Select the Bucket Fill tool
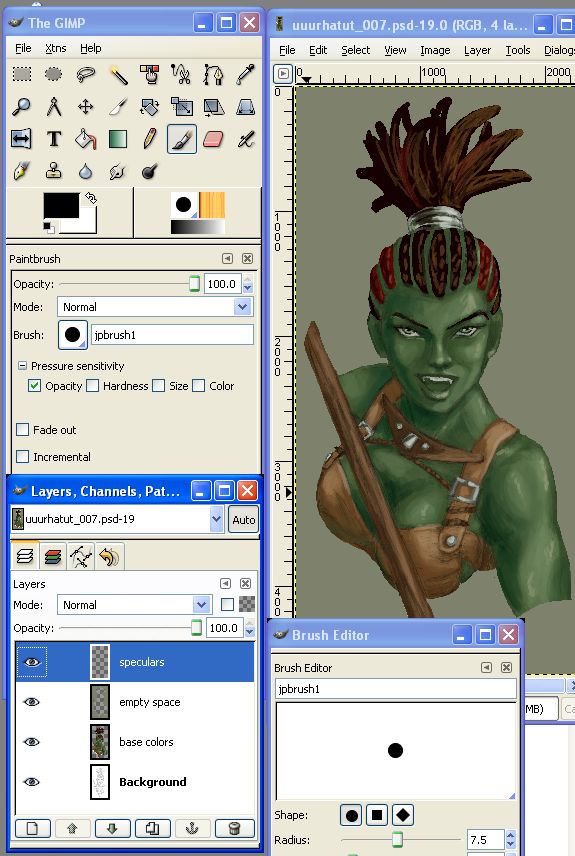Viewport: 575px width, 856px height. (86, 139)
